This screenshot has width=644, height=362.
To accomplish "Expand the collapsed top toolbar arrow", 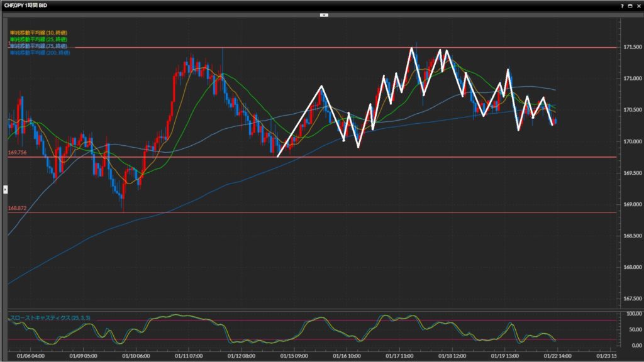I will coord(324,14).
